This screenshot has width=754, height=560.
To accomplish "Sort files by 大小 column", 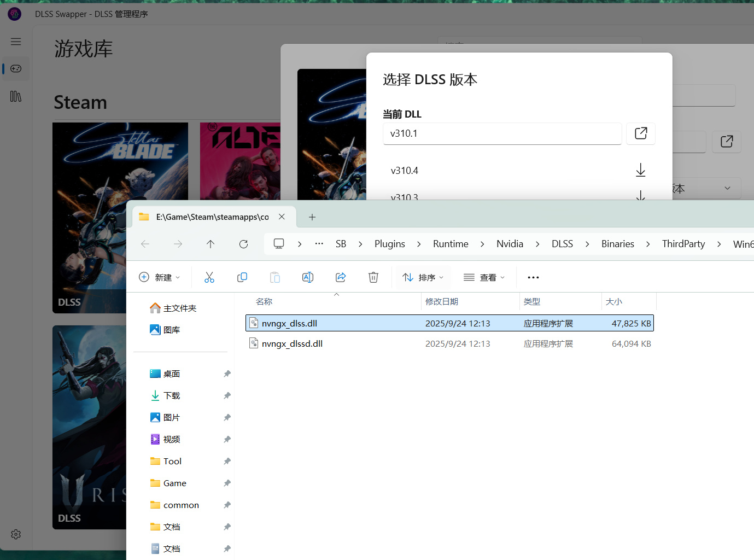I will click(x=629, y=301).
